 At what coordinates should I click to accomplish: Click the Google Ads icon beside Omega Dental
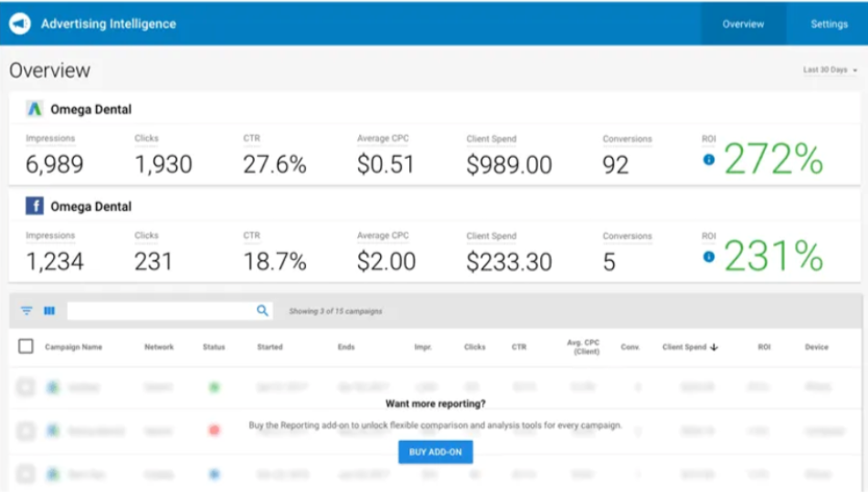[x=35, y=109]
